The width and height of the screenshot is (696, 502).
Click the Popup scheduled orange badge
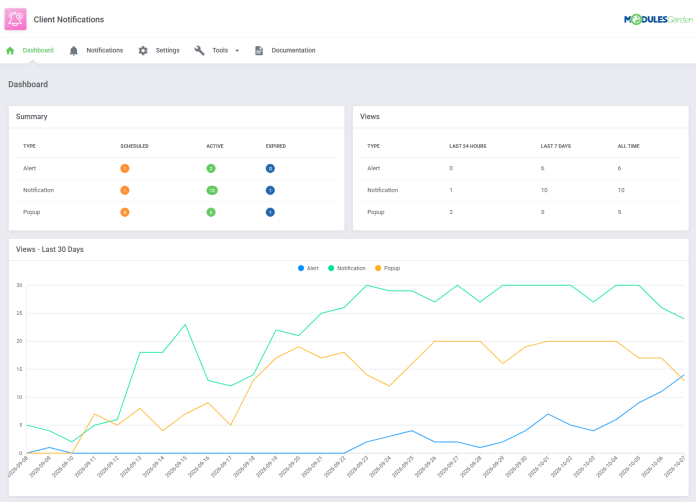tap(125, 212)
